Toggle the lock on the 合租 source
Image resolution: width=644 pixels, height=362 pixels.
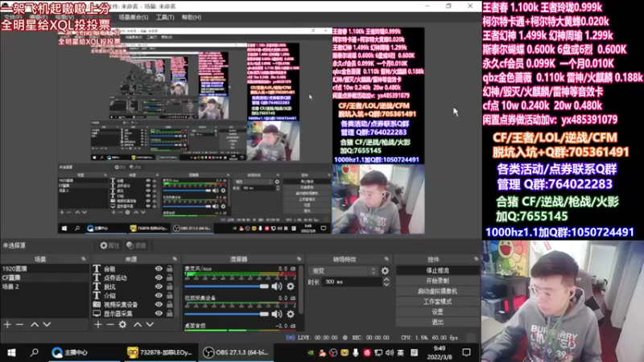[169, 269]
